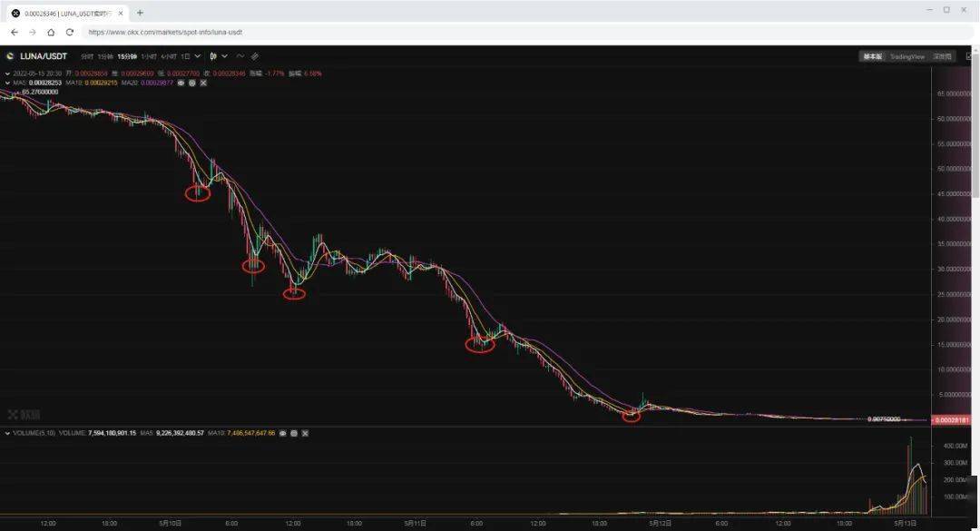The width and height of the screenshot is (980, 531).
Task: Click the chart's vertical scrollbar
Action: [975, 136]
